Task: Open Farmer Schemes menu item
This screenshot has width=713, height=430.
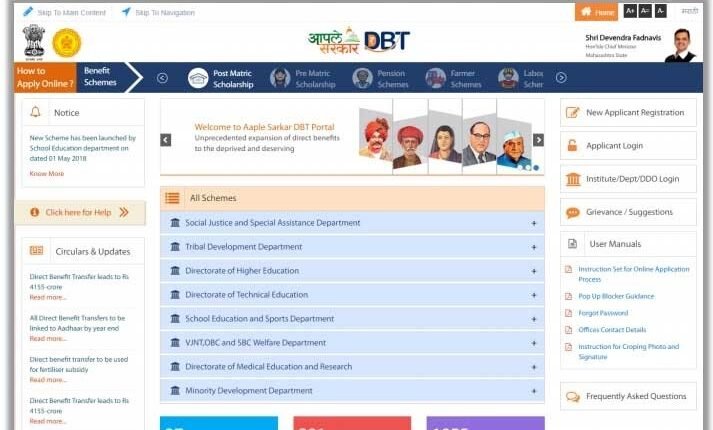Action: click(x=455, y=78)
